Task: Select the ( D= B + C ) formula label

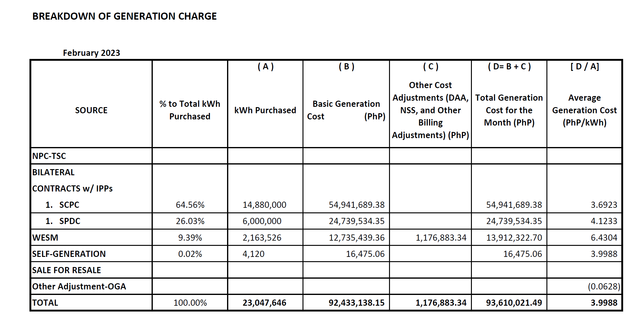Action: click(x=509, y=67)
